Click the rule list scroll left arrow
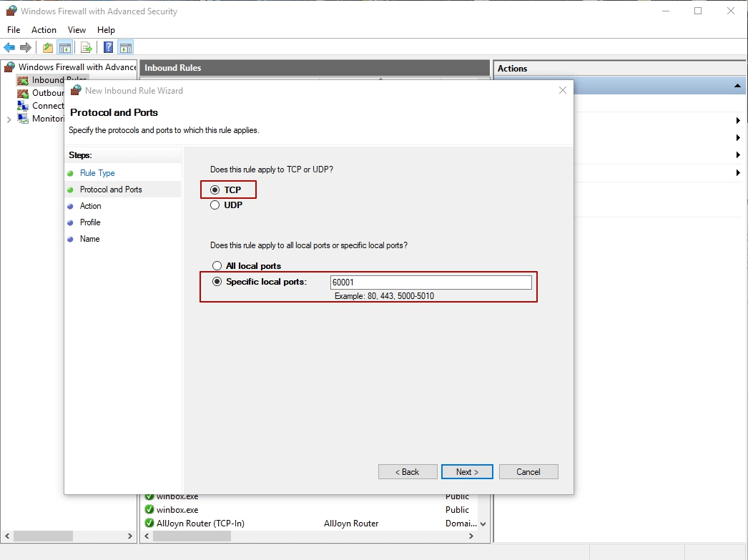The width and height of the screenshot is (748, 560). [x=147, y=536]
